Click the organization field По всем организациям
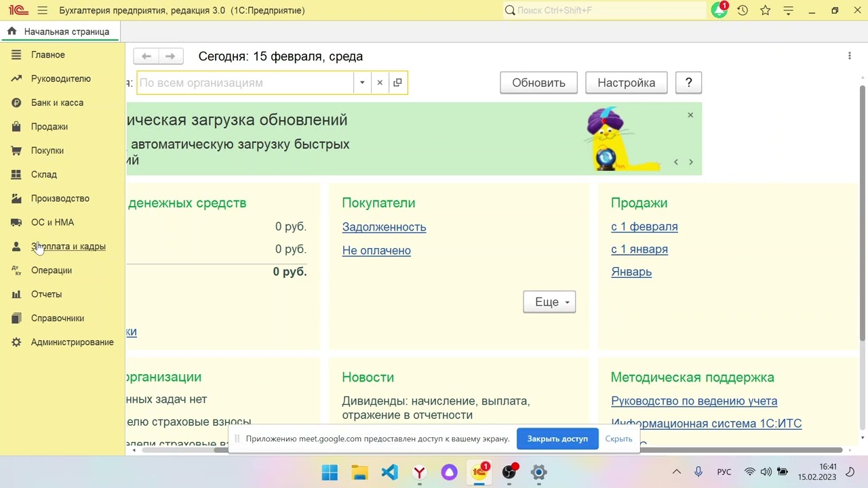868x488 pixels. pyautogui.click(x=245, y=83)
